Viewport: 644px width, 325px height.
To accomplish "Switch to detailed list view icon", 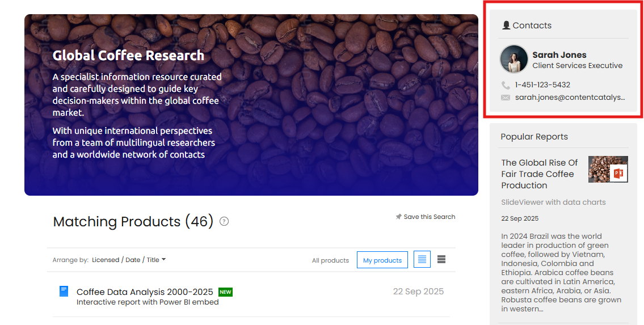I will pos(422,259).
